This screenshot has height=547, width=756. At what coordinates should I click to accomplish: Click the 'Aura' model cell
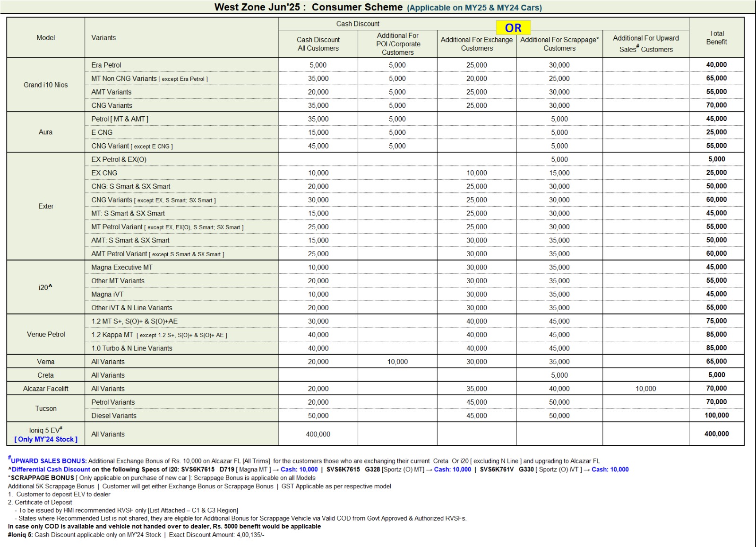(x=46, y=132)
